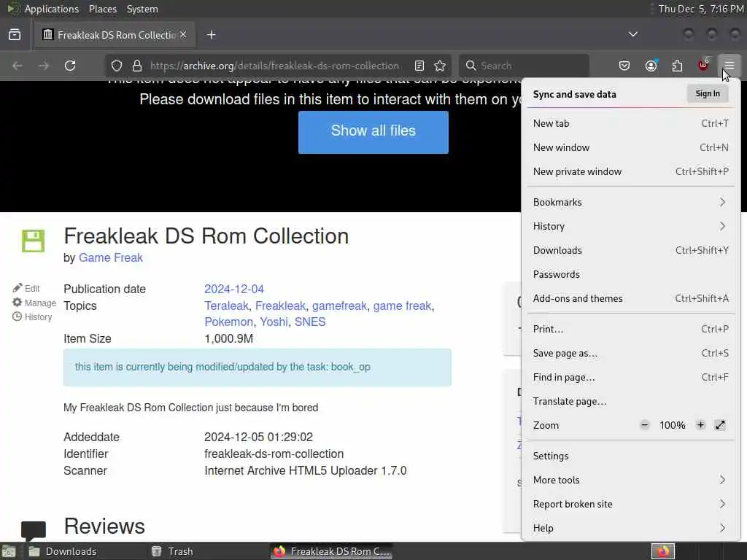Image resolution: width=747 pixels, height=560 pixels.
Task: View site security padlock info
Action: pyautogui.click(x=137, y=66)
